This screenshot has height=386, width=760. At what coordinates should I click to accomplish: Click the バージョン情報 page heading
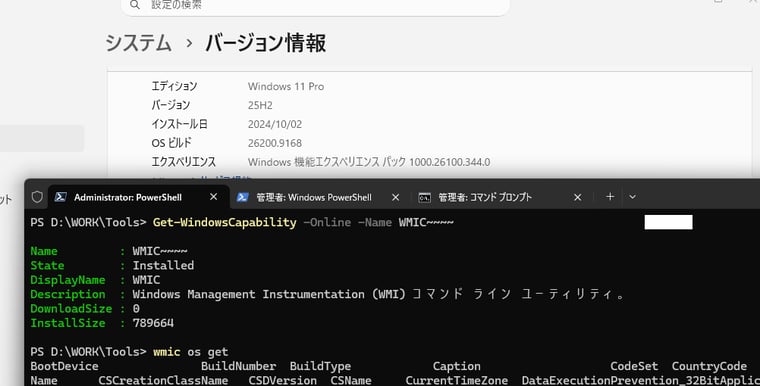coord(266,43)
